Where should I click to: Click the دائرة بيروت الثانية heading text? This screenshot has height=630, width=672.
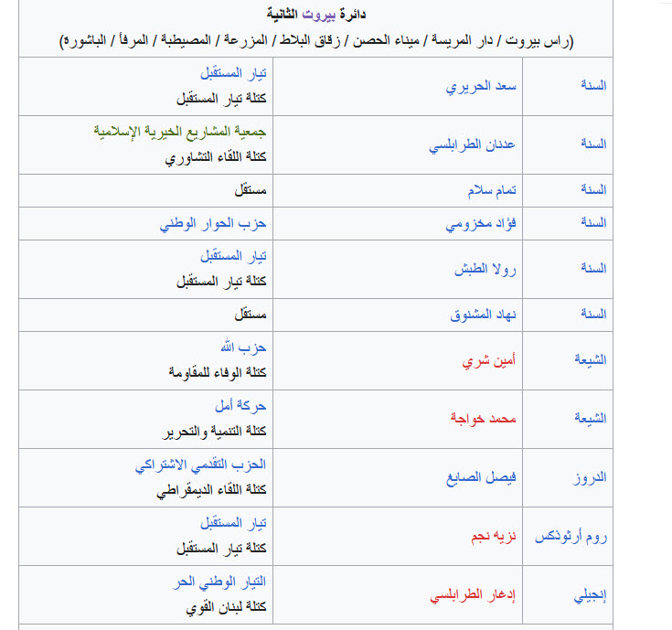click(316, 15)
